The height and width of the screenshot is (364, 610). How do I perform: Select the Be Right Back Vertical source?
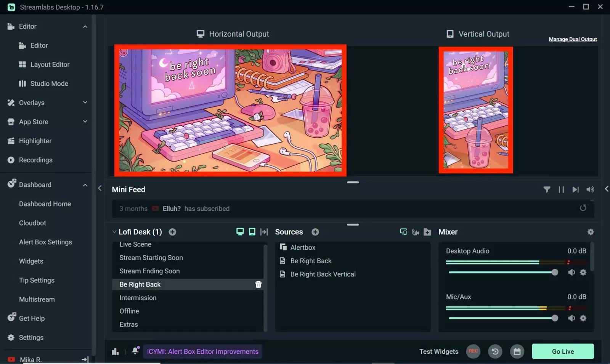[323, 274]
